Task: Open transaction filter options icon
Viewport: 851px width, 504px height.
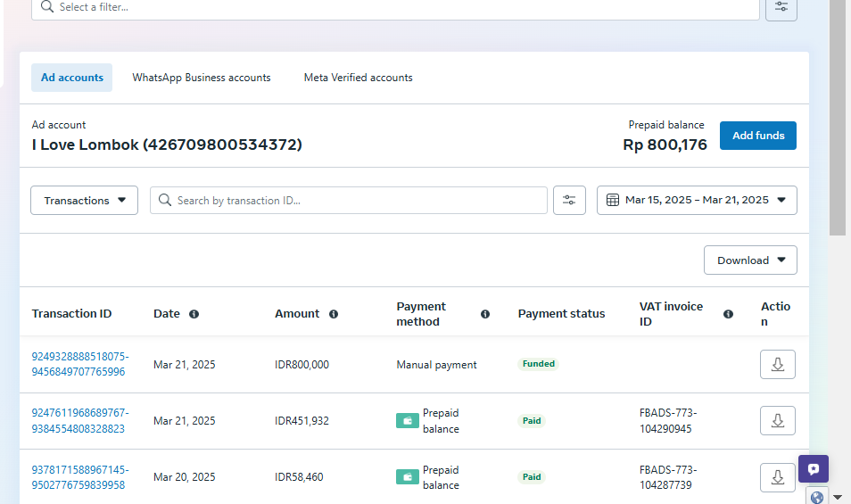Action: 569,201
